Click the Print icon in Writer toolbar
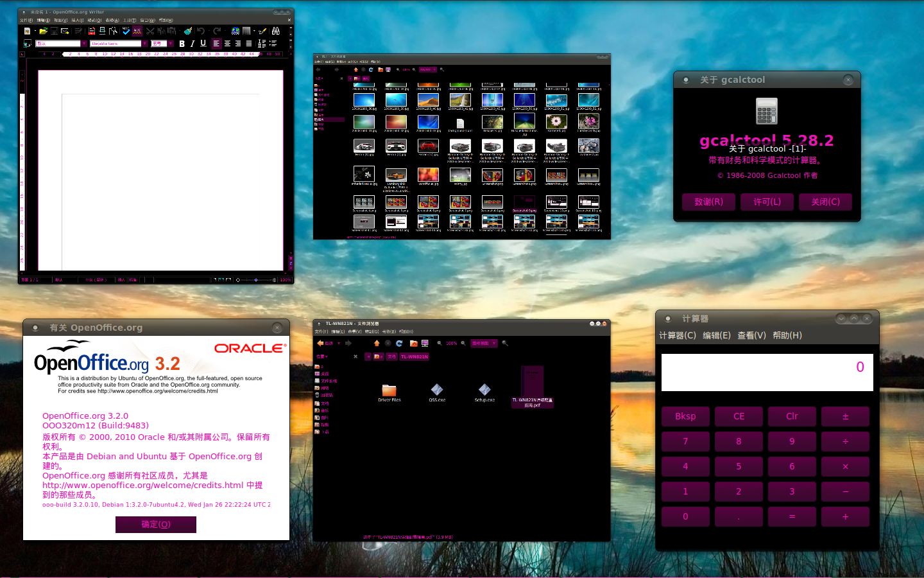 (x=102, y=31)
